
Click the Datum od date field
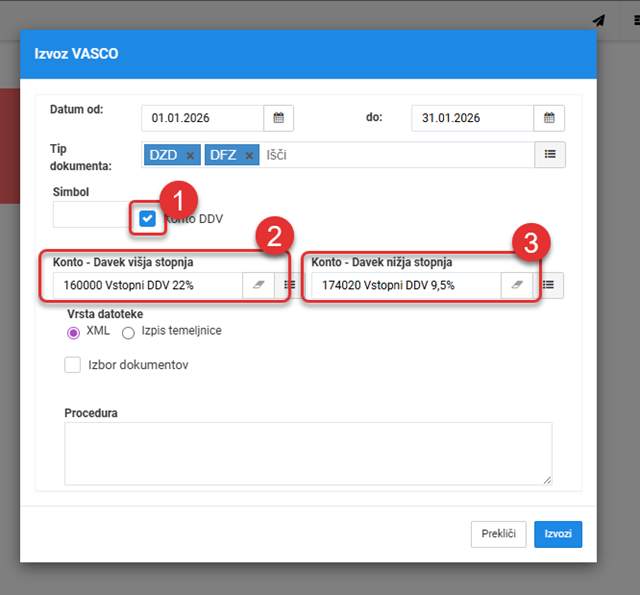tap(202, 118)
